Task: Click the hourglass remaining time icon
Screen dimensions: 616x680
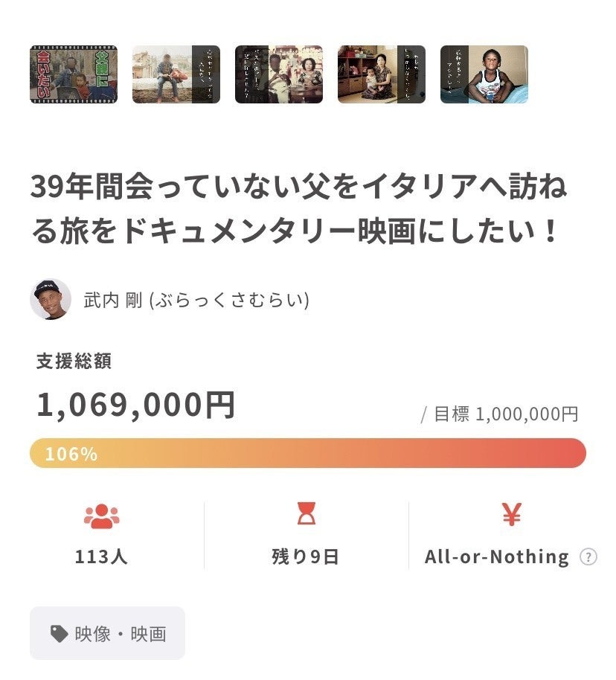Action: point(307,515)
